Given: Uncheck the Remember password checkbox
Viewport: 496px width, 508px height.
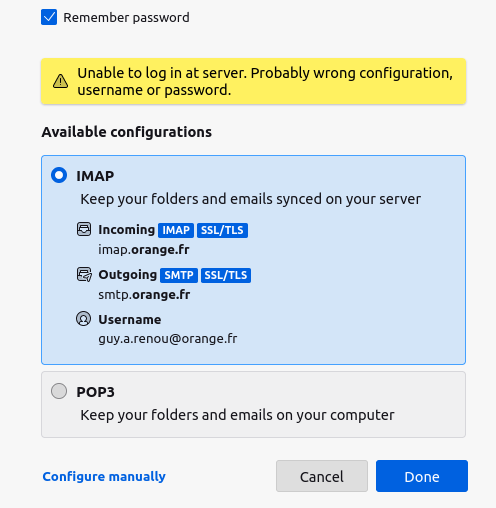Looking at the screenshot, I should tap(49, 17).
